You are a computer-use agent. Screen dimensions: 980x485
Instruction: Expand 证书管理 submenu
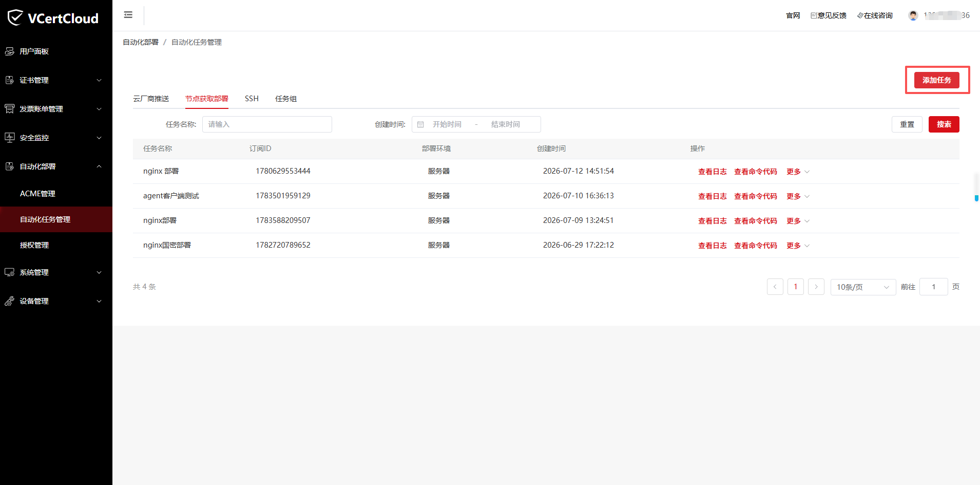99,80
